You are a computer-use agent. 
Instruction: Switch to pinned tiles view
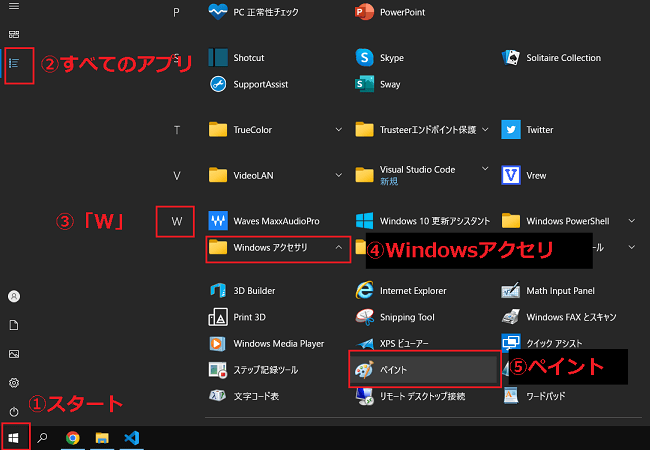tap(14, 34)
